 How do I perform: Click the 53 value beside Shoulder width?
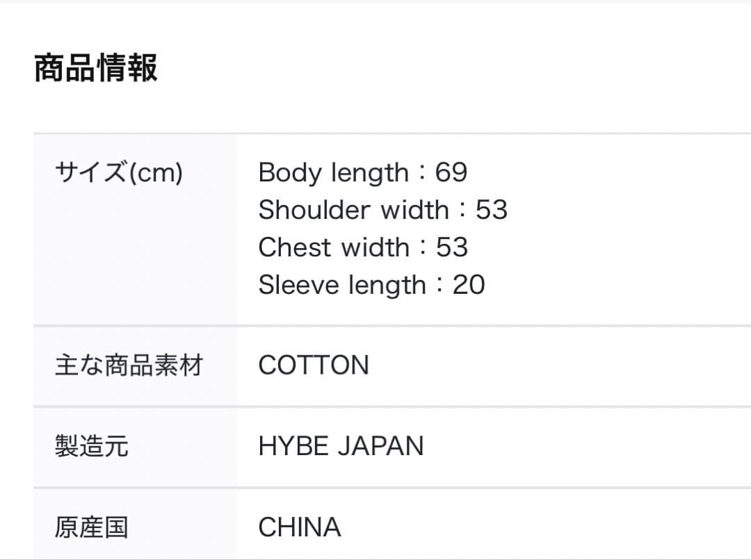pyautogui.click(x=492, y=210)
